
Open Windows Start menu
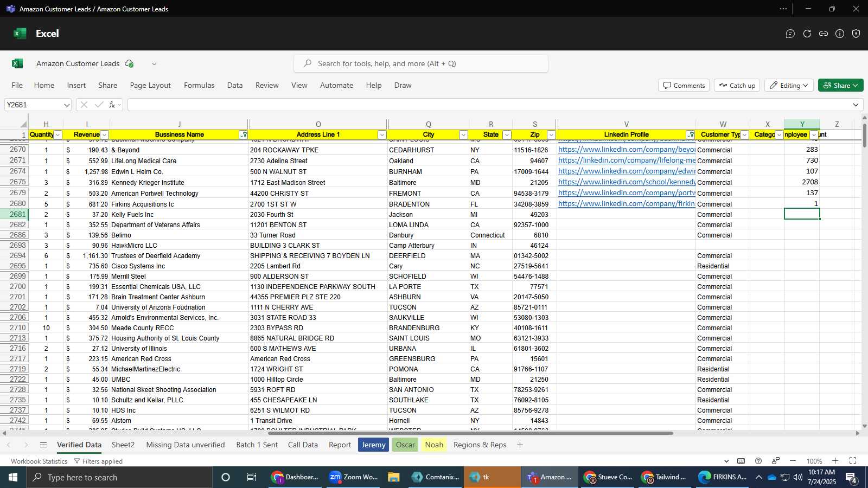[x=13, y=477]
